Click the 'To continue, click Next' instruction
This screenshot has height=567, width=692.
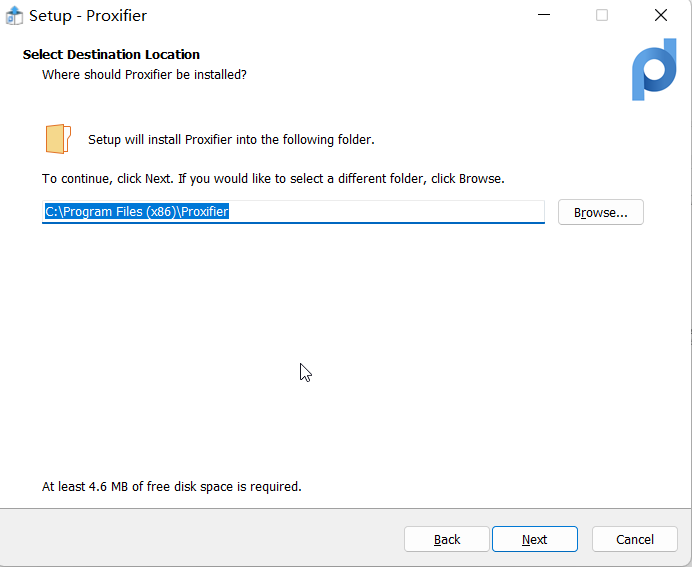point(273,179)
